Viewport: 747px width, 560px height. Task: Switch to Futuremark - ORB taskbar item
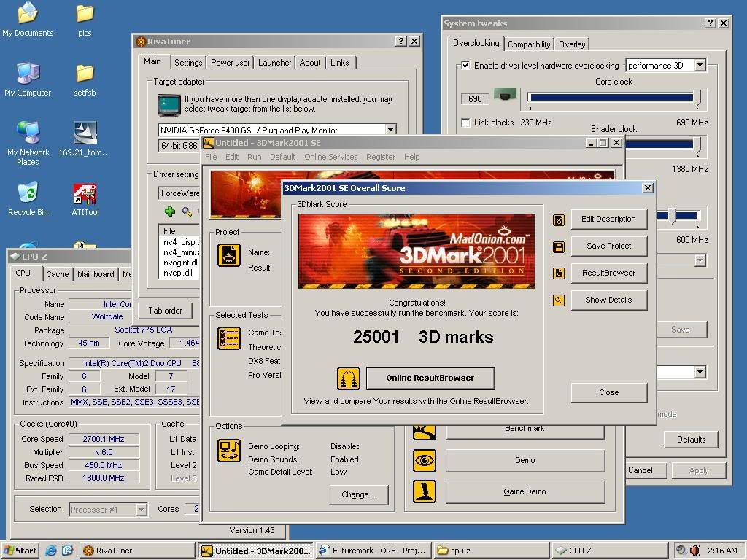point(374,551)
